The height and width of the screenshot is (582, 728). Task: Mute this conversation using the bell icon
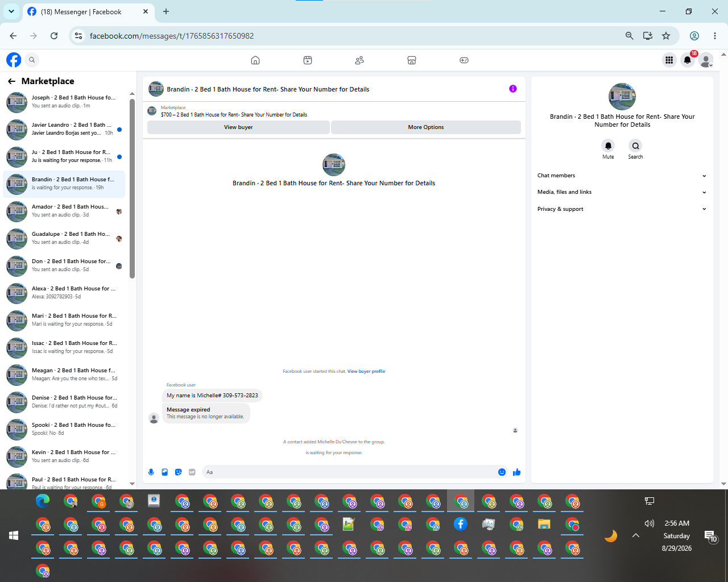click(608, 145)
